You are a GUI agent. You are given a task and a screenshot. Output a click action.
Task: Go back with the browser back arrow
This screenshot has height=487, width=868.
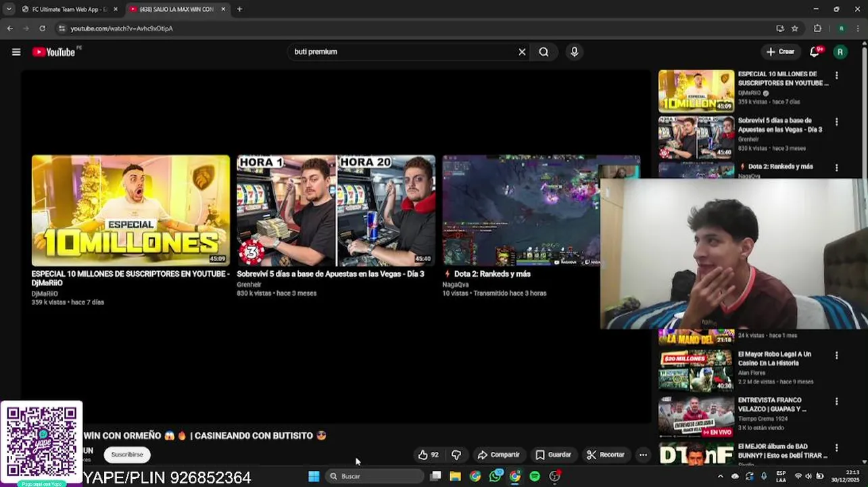[9, 28]
